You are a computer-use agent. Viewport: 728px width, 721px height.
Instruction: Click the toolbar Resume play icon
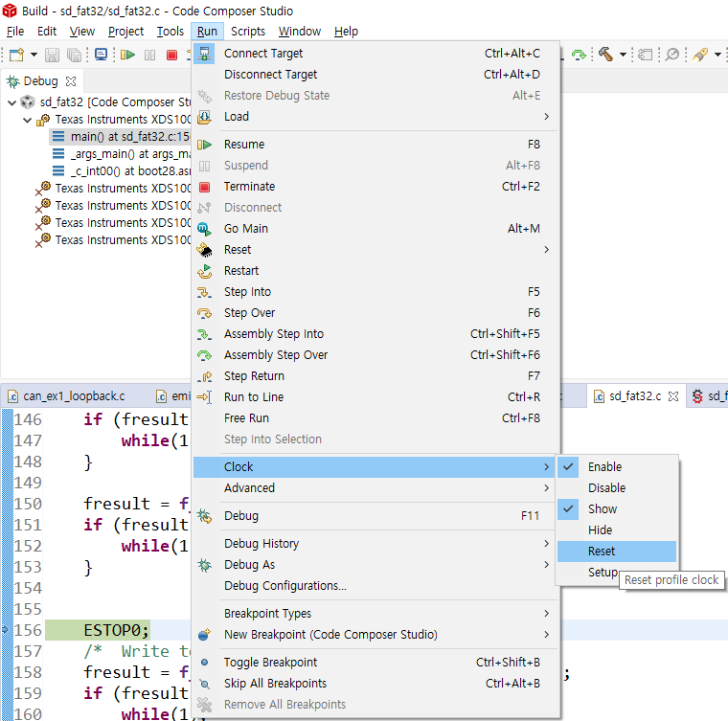[127, 55]
